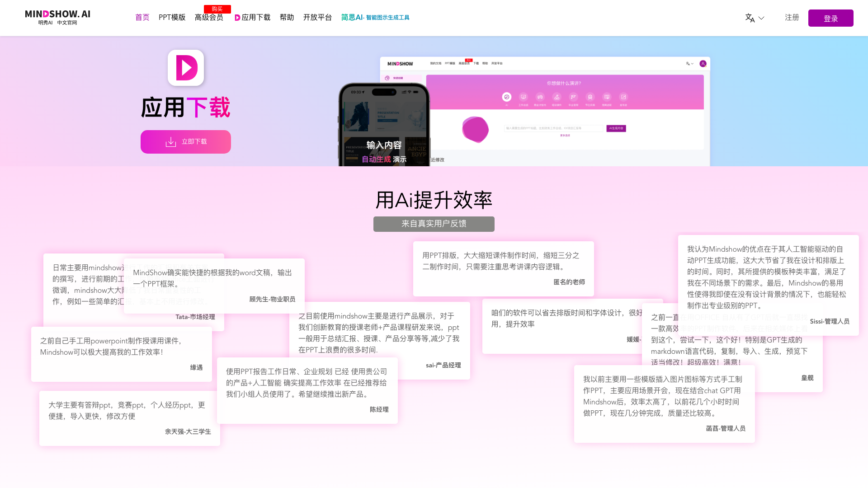The height and width of the screenshot is (488, 868).
Task: Click review card by Sissi-管理人员
Action: coord(769,285)
